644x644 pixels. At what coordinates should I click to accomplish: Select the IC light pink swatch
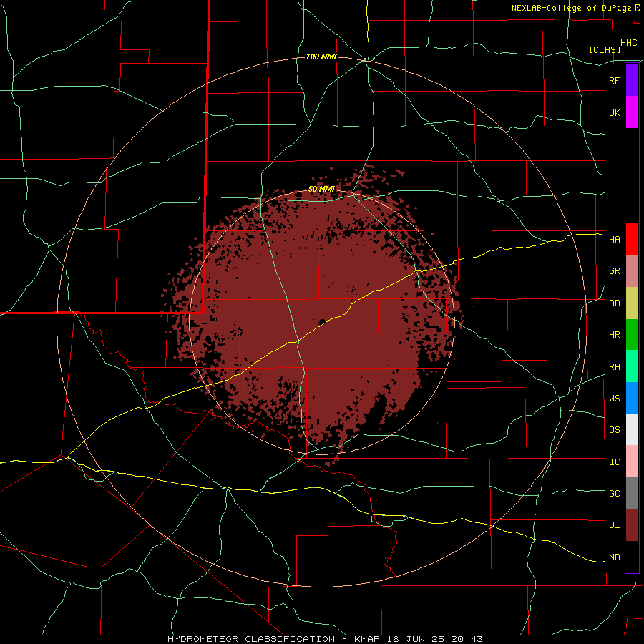click(x=632, y=462)
